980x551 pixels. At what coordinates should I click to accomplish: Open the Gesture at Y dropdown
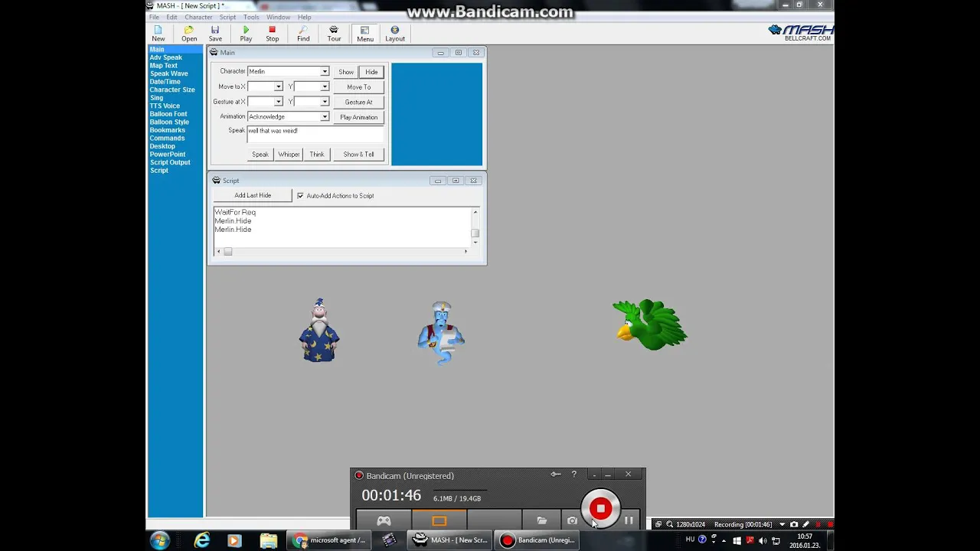pyautogui.click(x=325, y=102)
